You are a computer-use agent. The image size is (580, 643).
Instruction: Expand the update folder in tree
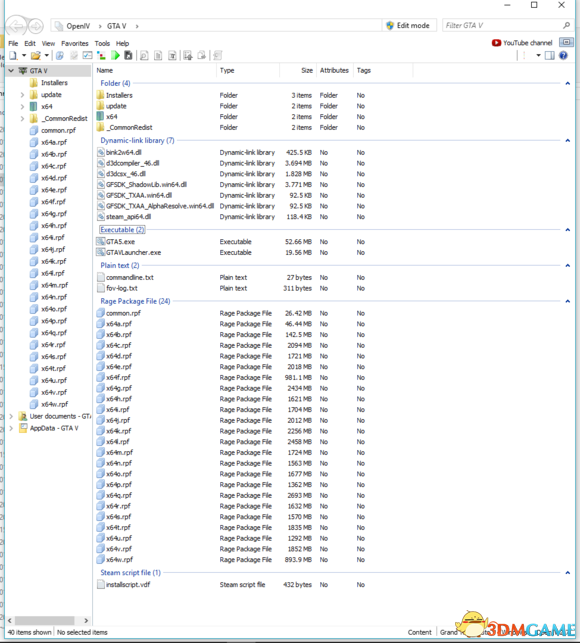(22, 95)
